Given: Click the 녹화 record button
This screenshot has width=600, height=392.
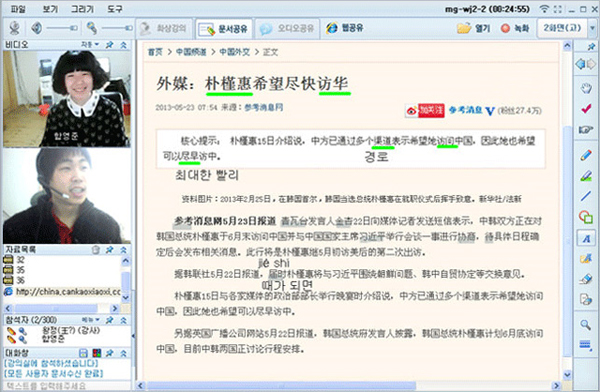Looking at the screenshot, I should point(515,28).
